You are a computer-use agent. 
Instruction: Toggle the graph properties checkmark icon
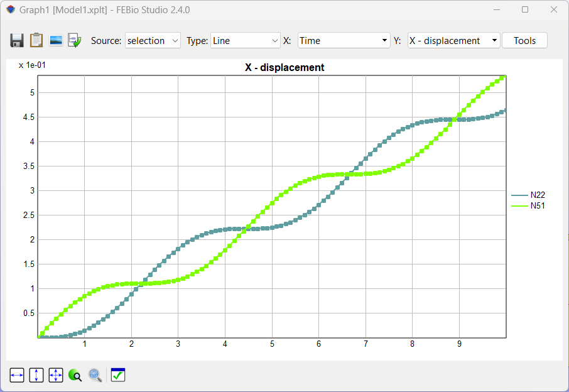point(118,375)
